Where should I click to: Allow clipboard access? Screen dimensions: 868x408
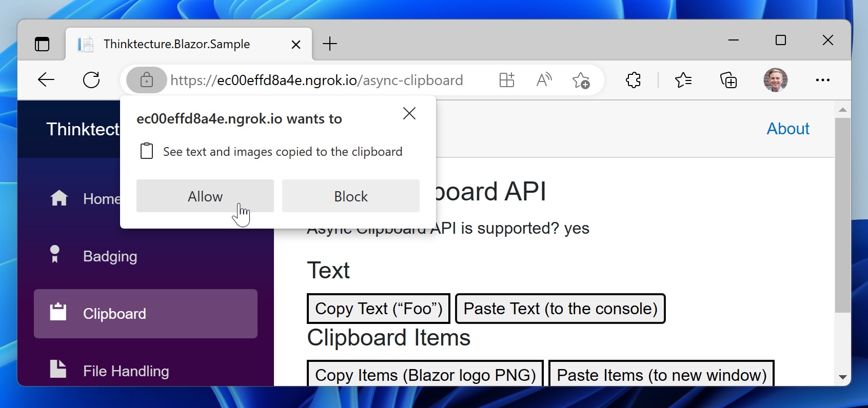[x=205, y=196]
